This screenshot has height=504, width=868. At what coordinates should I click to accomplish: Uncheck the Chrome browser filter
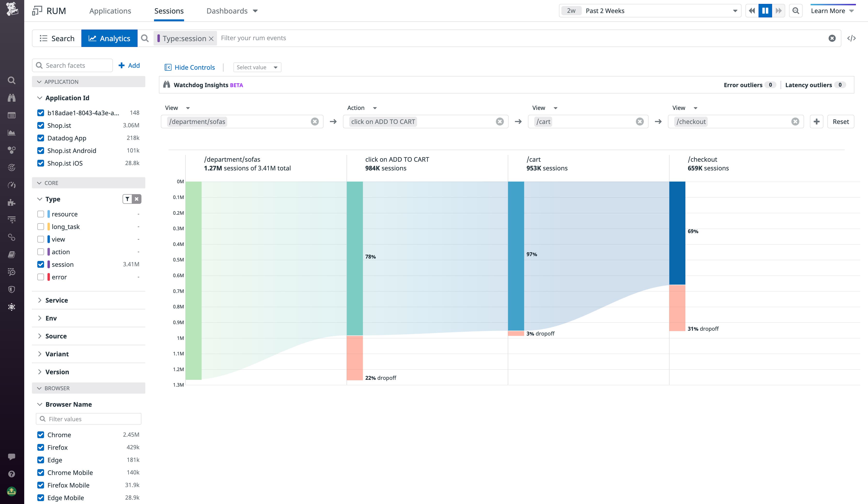click(x=41, y=435)
